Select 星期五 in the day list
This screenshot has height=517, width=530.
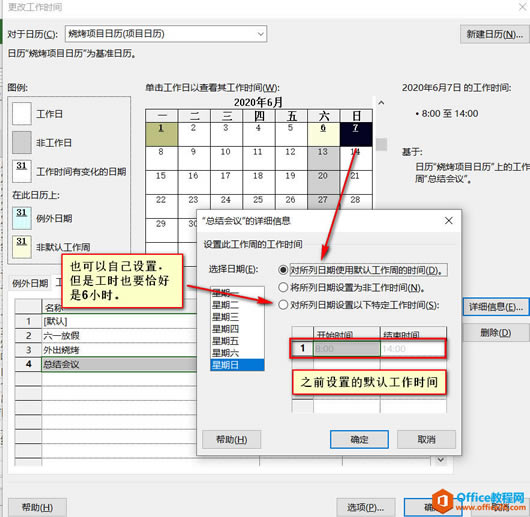237,341
